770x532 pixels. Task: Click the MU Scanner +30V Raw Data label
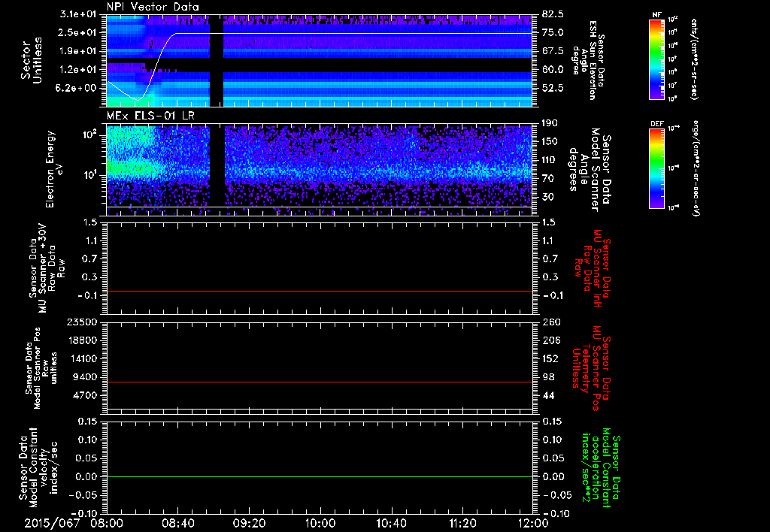[x=47, y=268]
